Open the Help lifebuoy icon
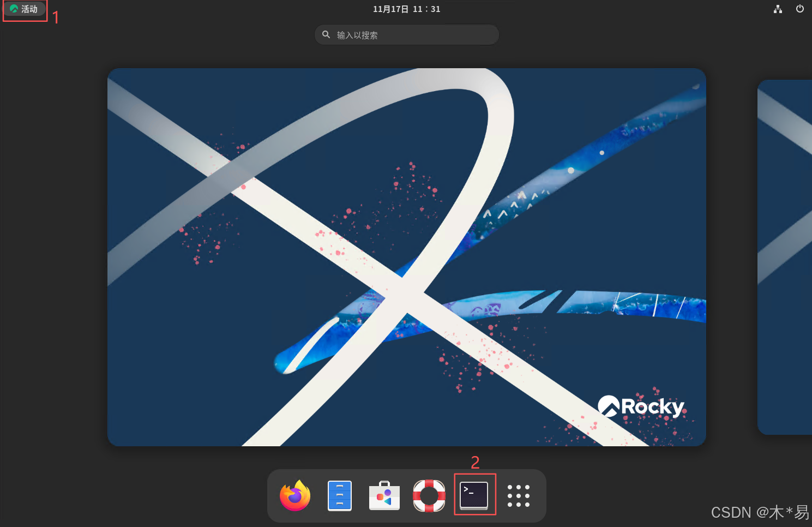 pos(429,495)
